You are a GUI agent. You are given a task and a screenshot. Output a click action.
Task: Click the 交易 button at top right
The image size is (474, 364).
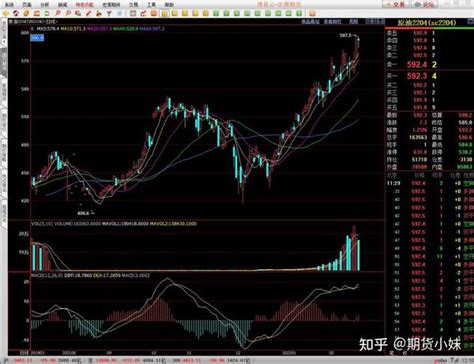396,5
